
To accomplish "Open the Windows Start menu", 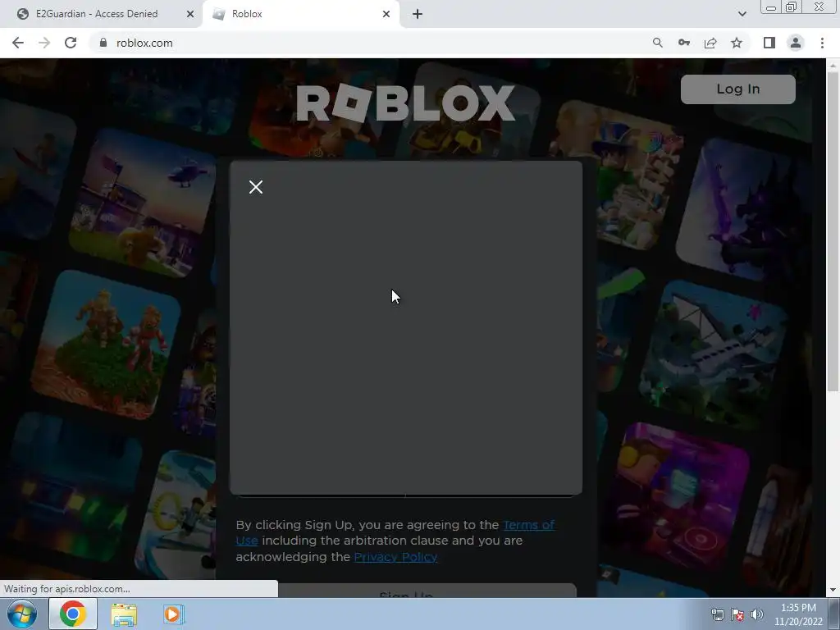I will pyautogui.click(x=22, y=614).
